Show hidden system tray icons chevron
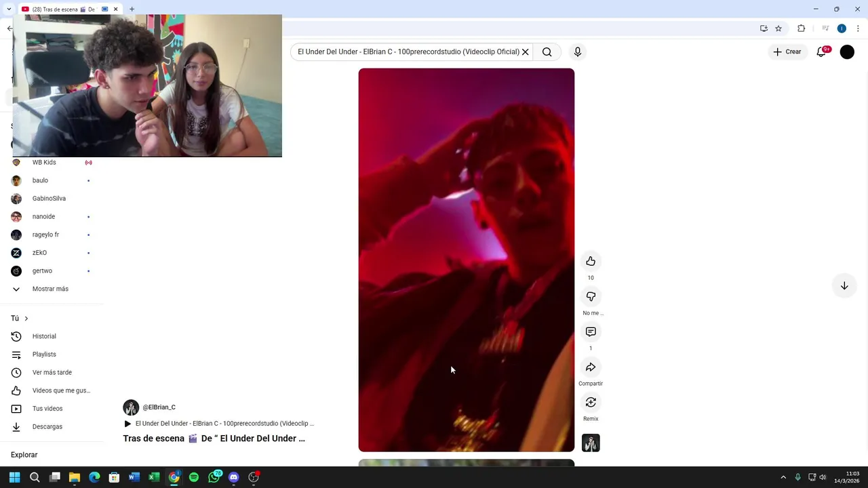 point(783,477)
